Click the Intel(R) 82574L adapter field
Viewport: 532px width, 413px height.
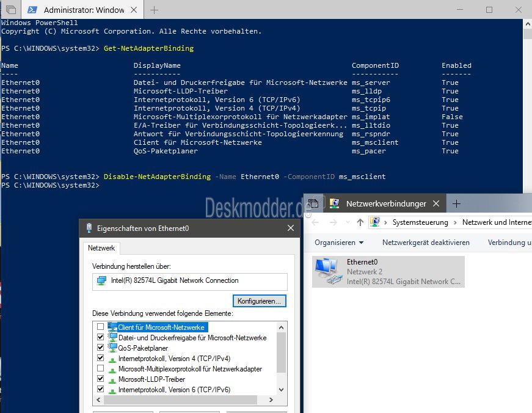pos(190,281)
